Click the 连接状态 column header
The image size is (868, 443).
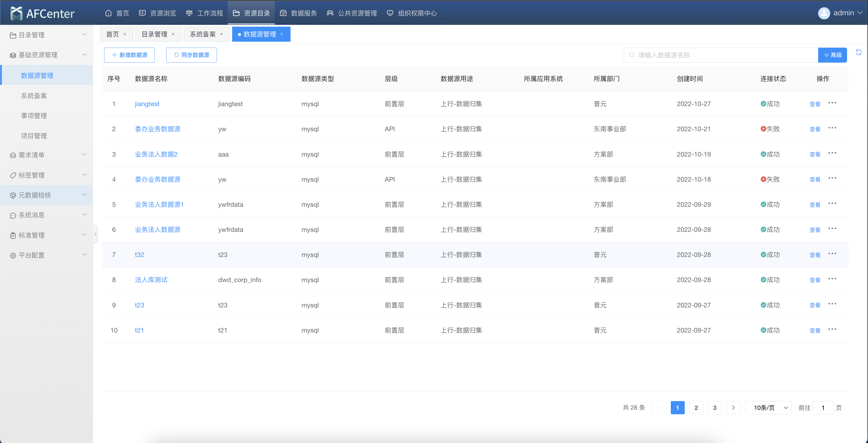click(773, 79)
